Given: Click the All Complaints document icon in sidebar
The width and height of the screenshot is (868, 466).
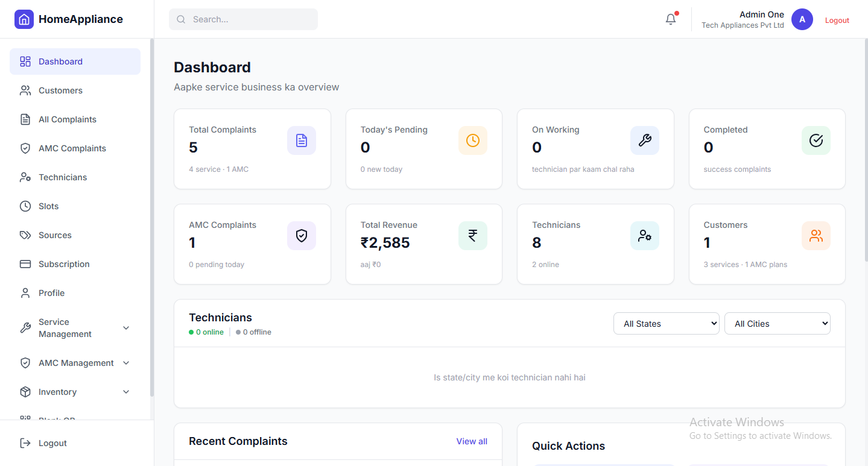Looking at the screenshot, I should coord(25,119).
